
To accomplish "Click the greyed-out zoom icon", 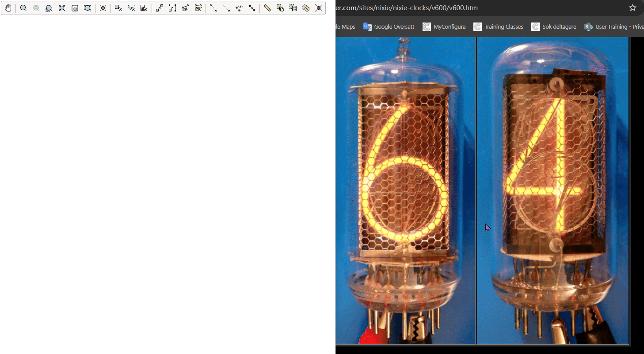I will (36, 8).
